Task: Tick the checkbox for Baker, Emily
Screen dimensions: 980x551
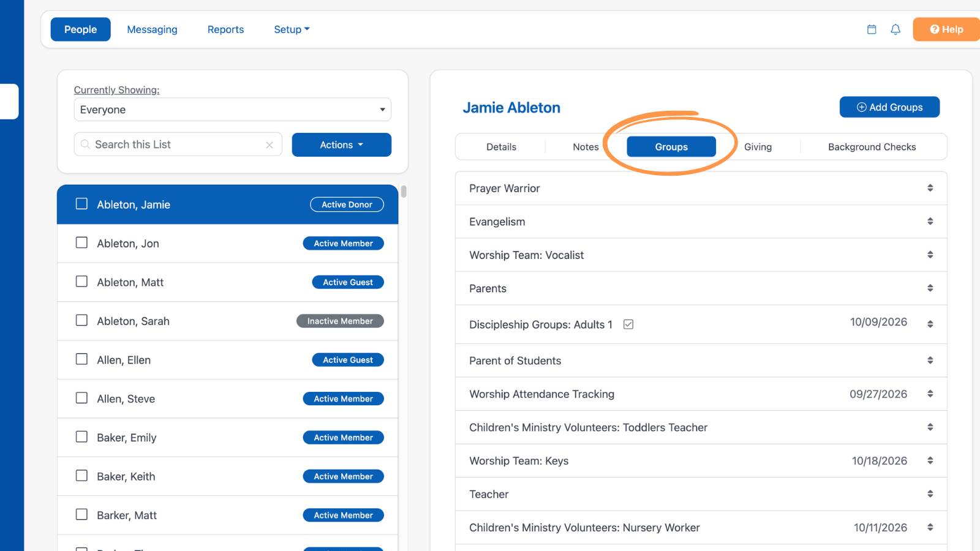Action: [81, 437]
